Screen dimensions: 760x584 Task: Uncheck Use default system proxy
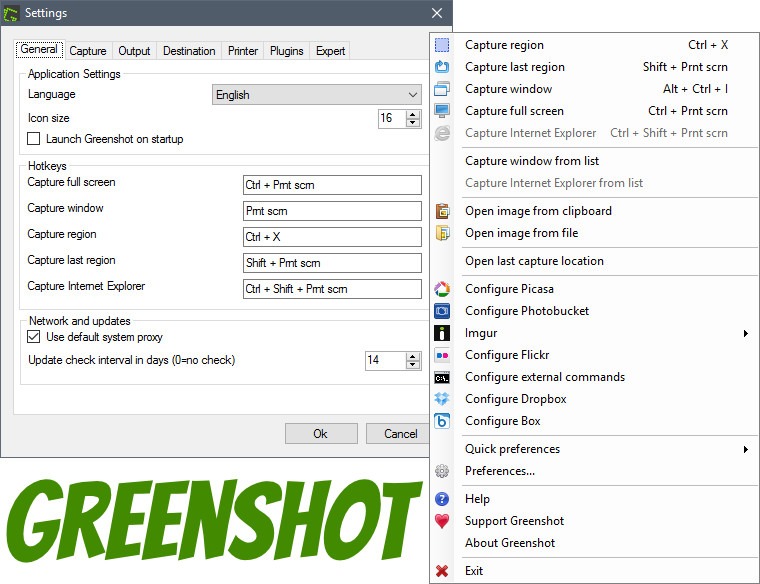33,336
